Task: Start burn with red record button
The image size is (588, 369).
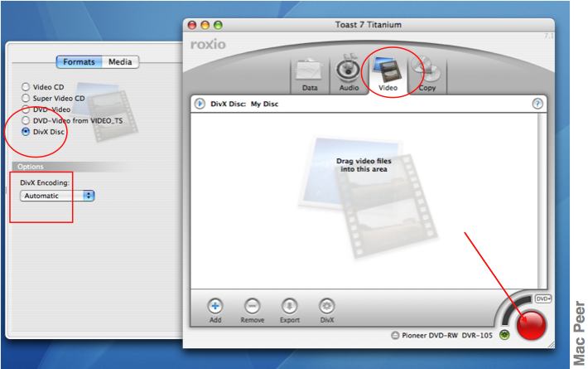Action: [x=531, y=325]
